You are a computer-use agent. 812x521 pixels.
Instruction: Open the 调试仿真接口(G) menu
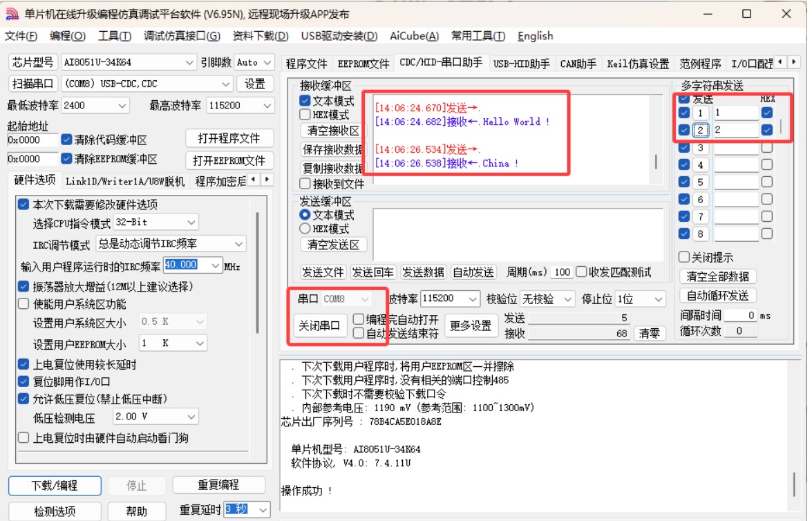pos(182,36)
